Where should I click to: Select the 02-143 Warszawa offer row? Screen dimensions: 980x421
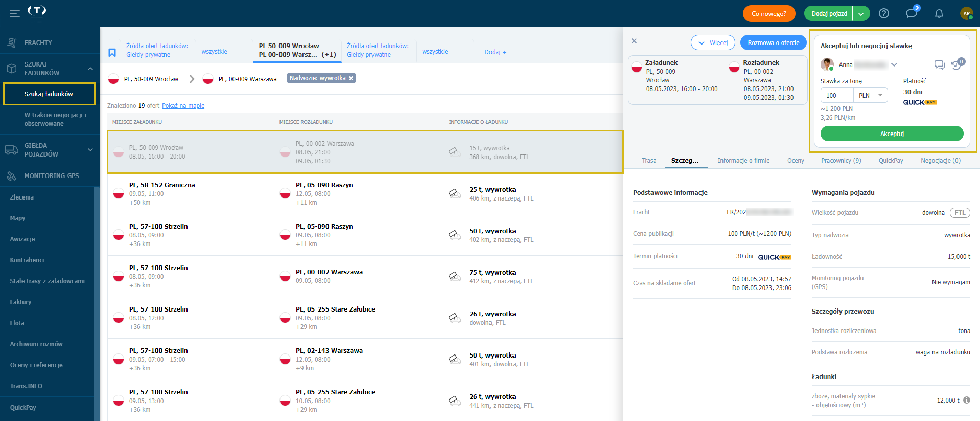pos(365,360)
